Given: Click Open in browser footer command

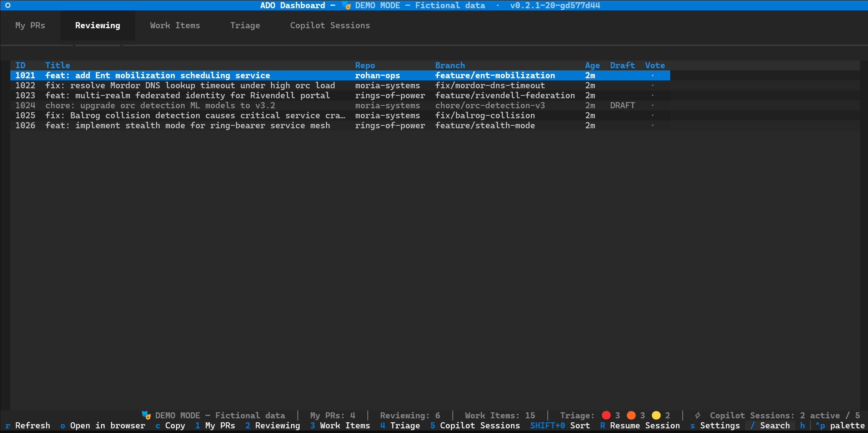Looking at the screenshot, I should pos(103,425).
